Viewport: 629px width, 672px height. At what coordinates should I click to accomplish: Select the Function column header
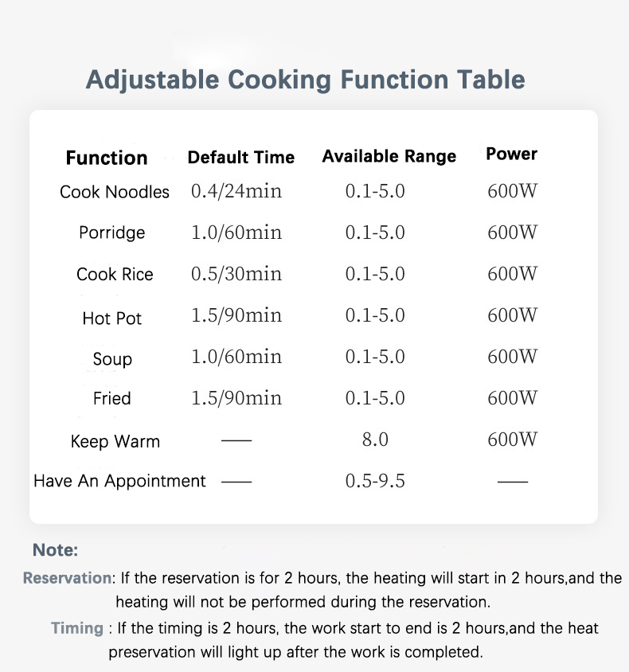coord(107,158)
